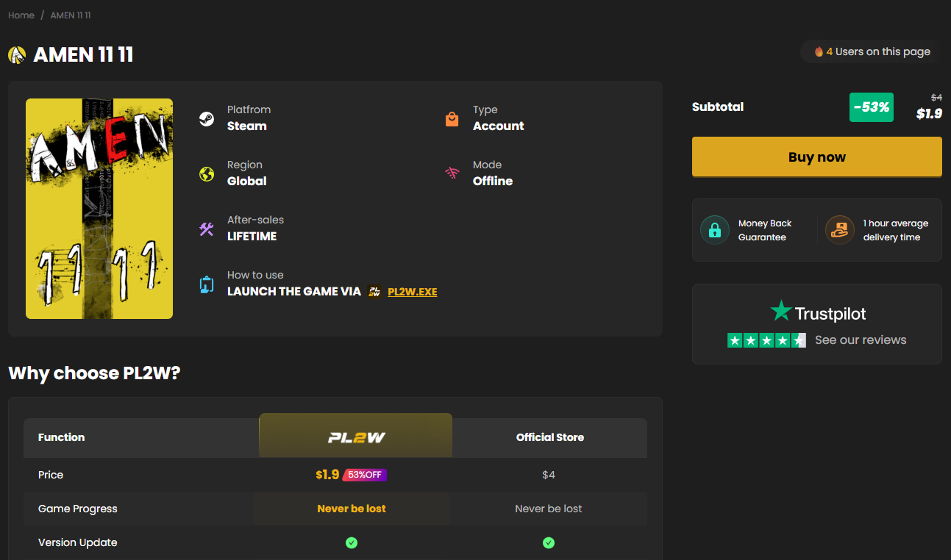Click the game logo icon beside title
Viewport: 951px width, 560px height.
[x=17, y=55]
